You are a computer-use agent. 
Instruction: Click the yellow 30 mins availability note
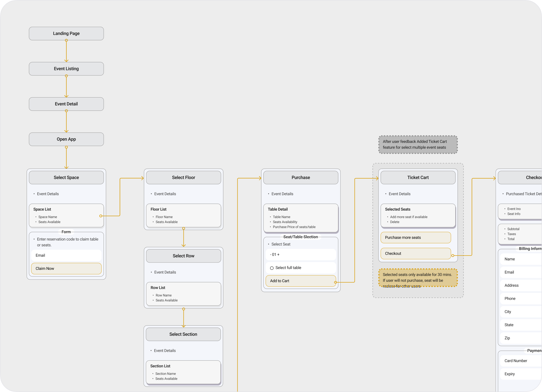pos(418,278)
